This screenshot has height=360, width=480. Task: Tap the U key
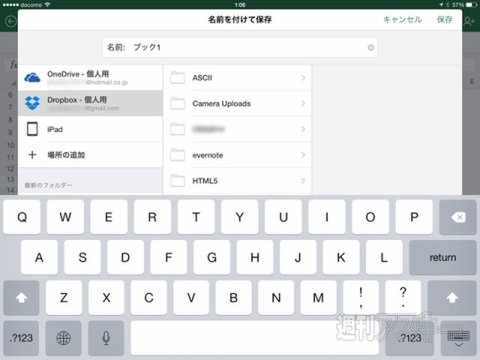coord(283,217)
